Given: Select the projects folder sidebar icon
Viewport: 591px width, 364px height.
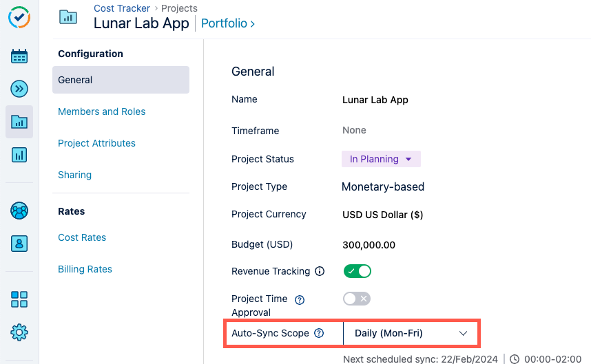Looking at the screenshot, I should (x=19, y=122).
